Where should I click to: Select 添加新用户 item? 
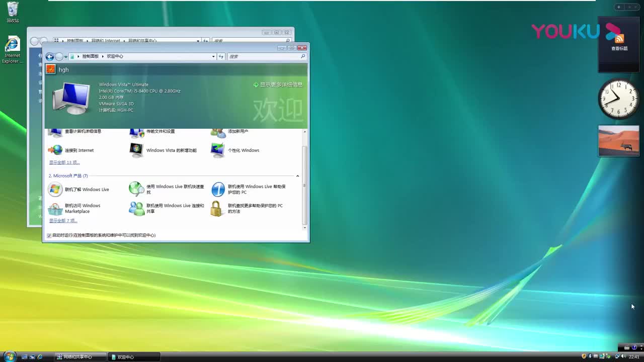tap(229, 132)
